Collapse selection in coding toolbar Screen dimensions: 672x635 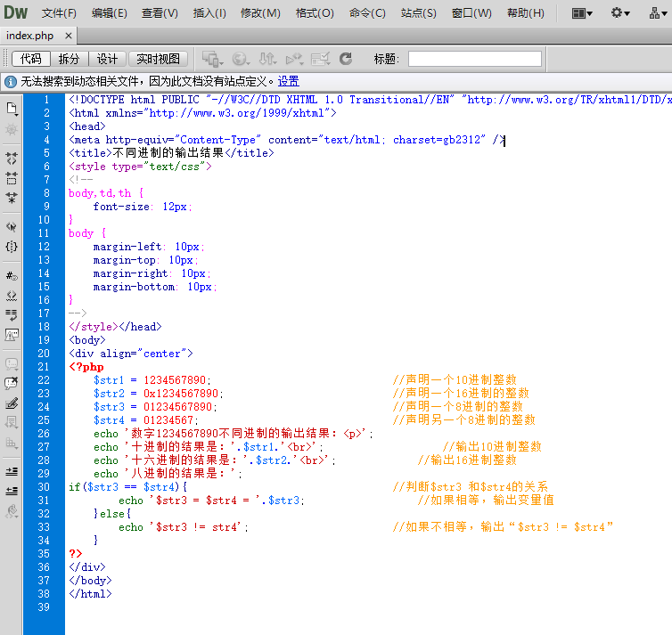pyautogui.click(x=12, y=178)
